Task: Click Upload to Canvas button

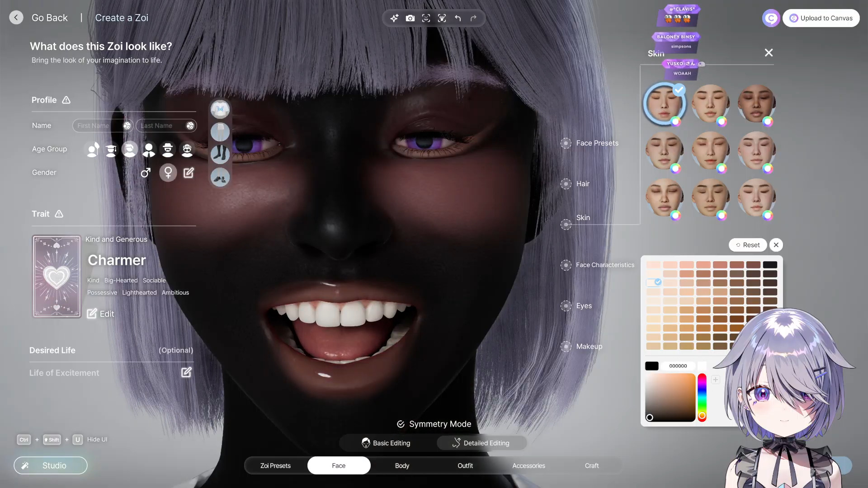Action: click(x=821, y=18)
